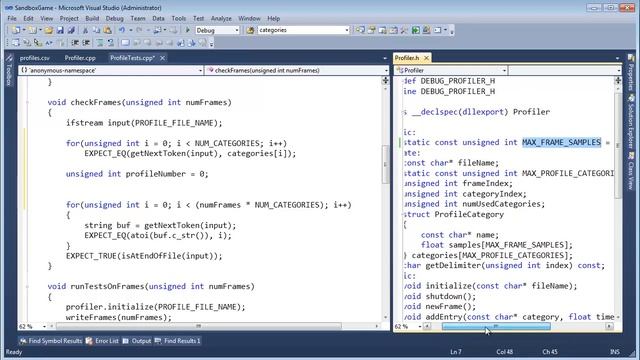This screenshot has width=640, height=360.
Task: Click the Extension Manager toolbar icon
Action: tap(426, 30)
